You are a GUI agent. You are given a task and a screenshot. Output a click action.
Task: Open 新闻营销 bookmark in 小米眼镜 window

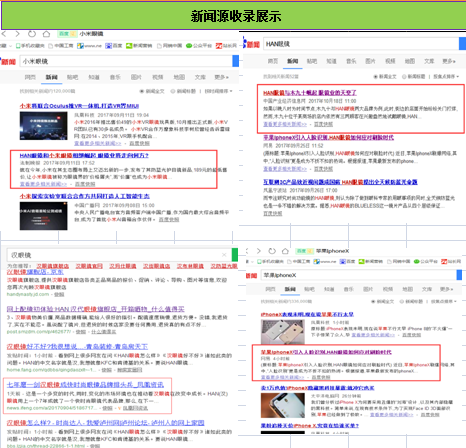(x=139, y=46)
